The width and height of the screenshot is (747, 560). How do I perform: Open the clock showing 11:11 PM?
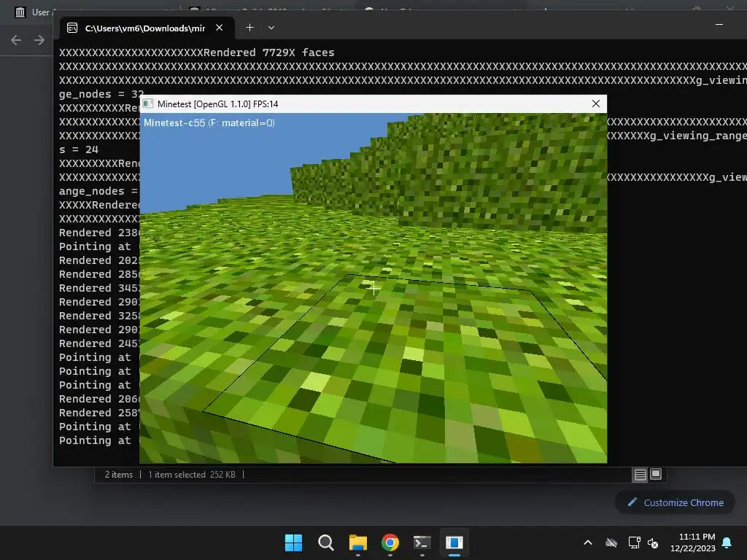click(693, 542)
